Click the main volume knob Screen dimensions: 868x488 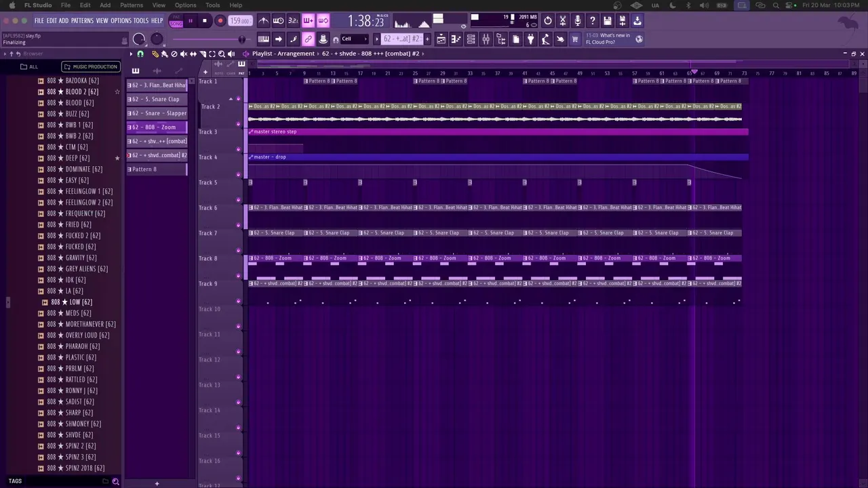139,39
